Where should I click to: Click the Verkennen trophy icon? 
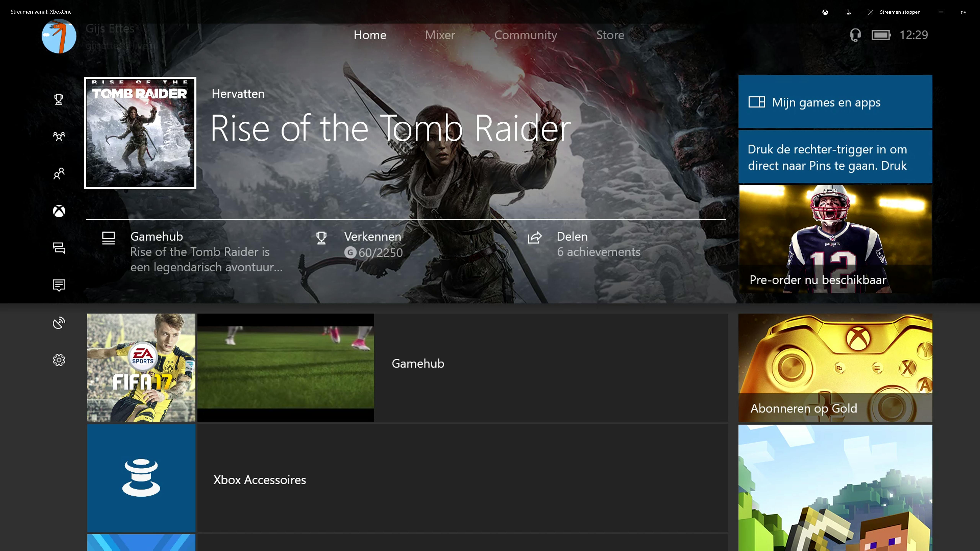[x=321, y=238]
